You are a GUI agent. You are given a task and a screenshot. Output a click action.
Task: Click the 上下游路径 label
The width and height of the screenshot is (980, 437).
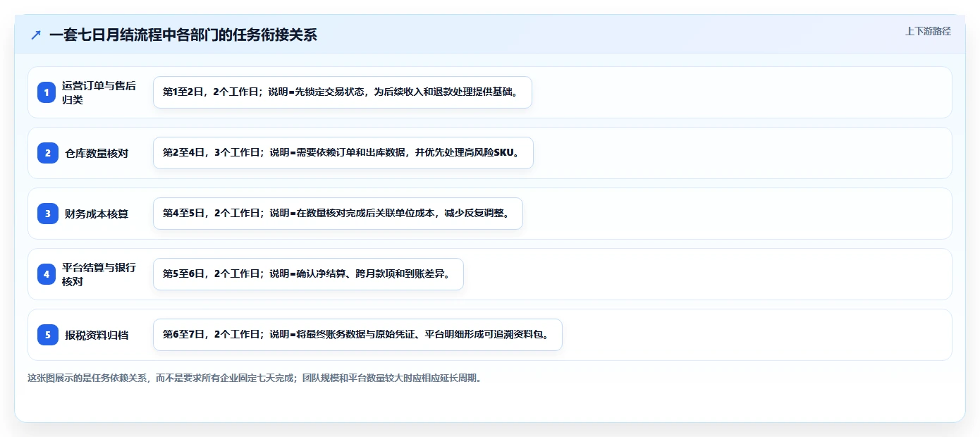click(928, 31)
